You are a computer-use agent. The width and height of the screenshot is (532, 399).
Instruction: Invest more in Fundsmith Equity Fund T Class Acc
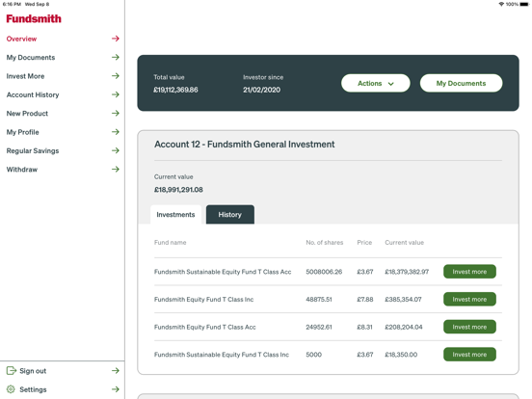(x=469, y=327)
